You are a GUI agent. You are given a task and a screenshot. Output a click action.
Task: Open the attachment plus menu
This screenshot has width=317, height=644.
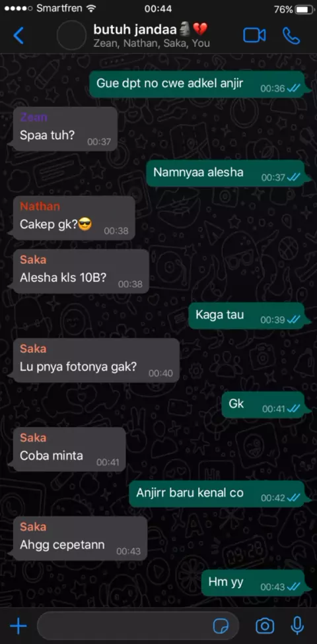pos(18,626)
